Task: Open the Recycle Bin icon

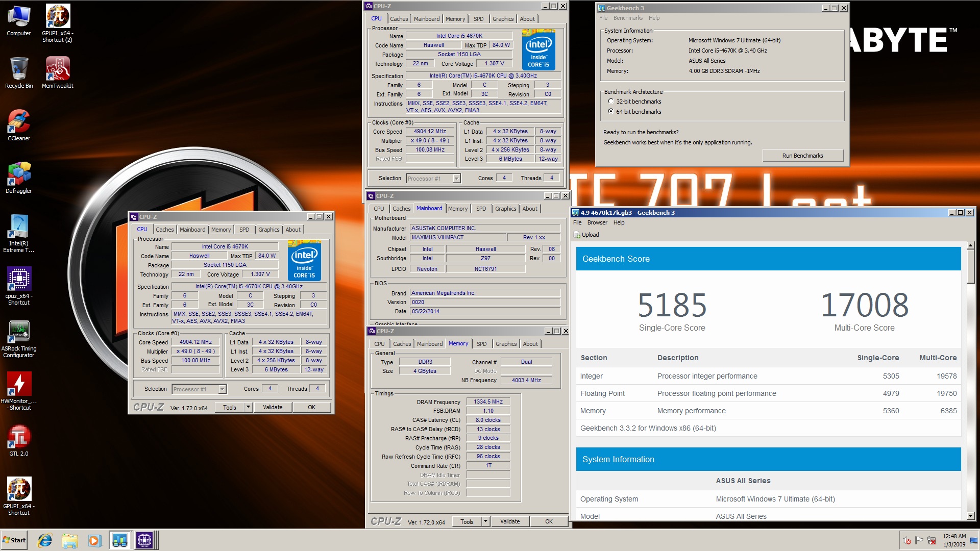Action: (x=19, y=72)
